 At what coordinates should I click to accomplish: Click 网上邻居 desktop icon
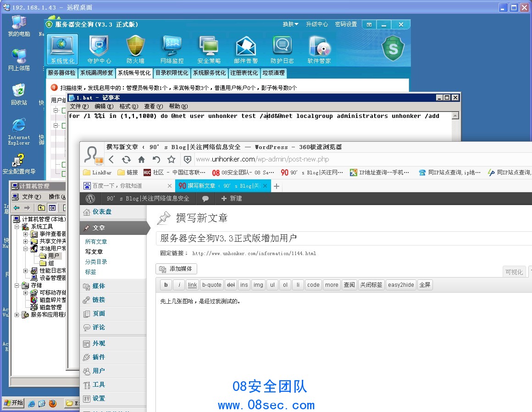point(19,60)
